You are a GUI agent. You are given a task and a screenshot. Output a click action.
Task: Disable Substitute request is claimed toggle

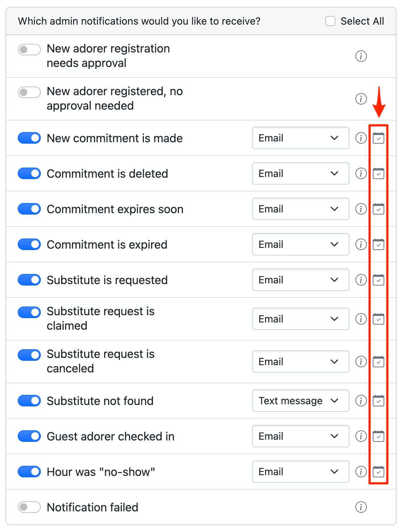(29, 312)
